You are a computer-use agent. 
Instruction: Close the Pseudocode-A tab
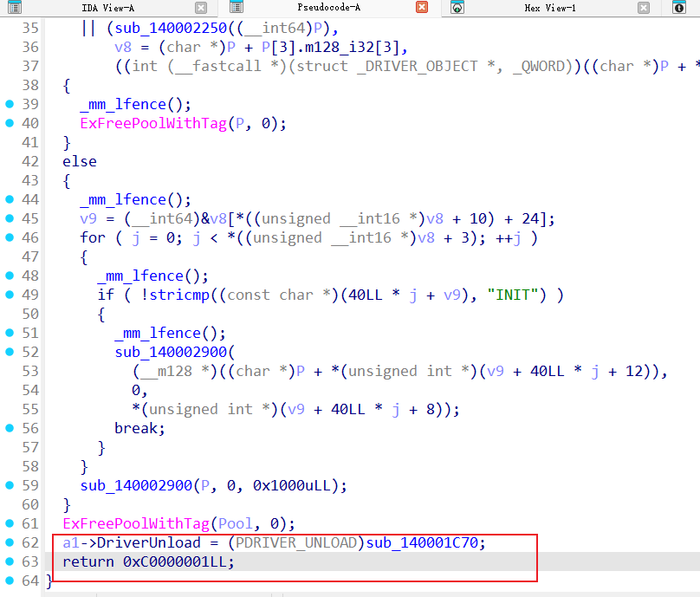422,8
